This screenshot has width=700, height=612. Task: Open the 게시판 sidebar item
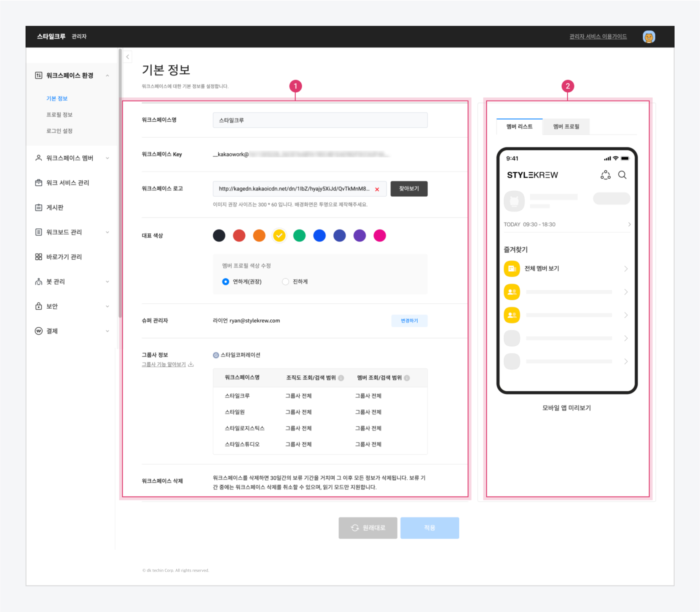point(55,207)
